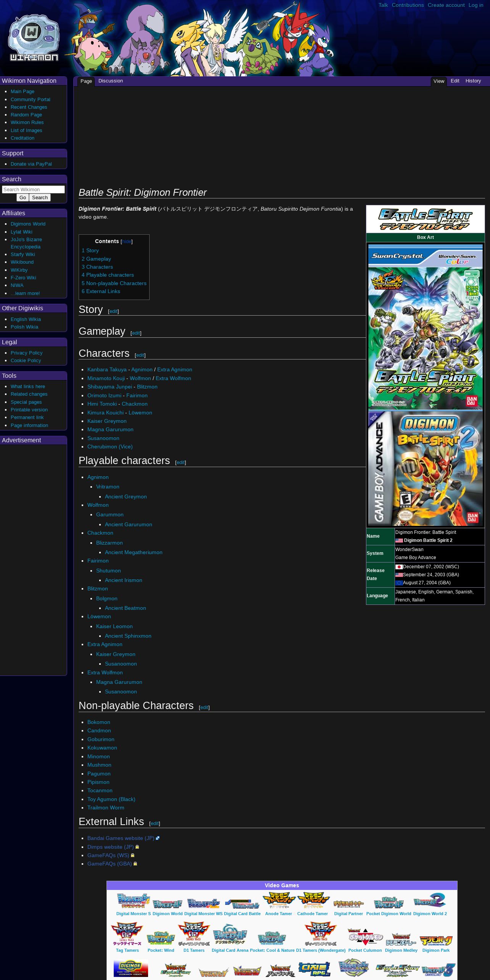Open the Talk link
The width and height of the screenshot is (490, 980).
pos(383,5)
